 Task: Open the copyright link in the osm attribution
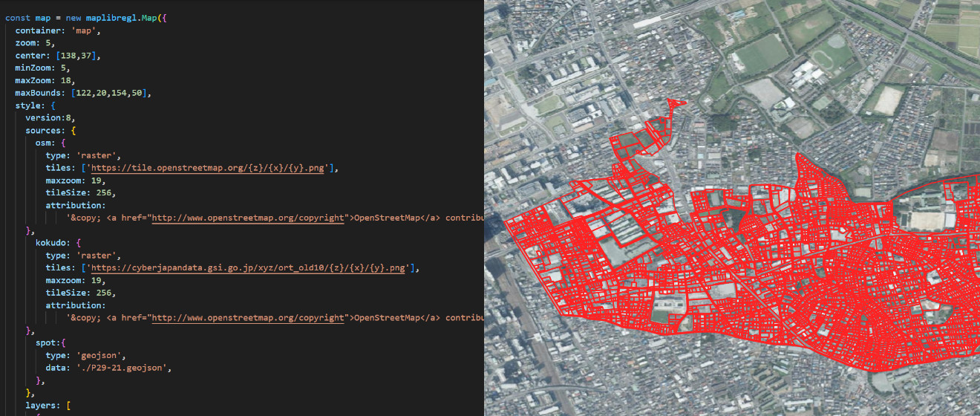pyautogui.click(x=249, y=218)
